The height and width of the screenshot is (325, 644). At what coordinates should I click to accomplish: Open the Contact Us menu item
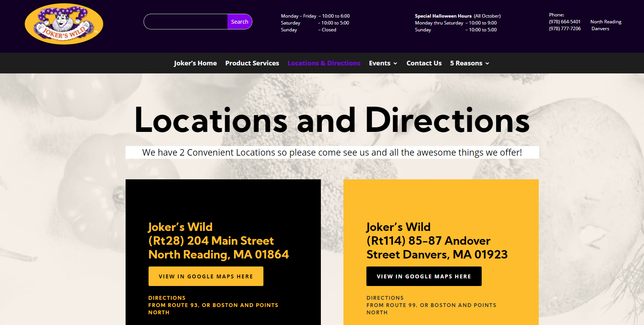(x=424, y=63)
